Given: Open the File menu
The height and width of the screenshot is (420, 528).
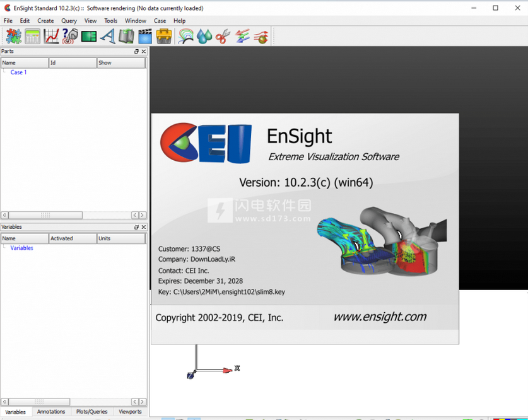Looking at the screenshot, I should click(8, 21).
